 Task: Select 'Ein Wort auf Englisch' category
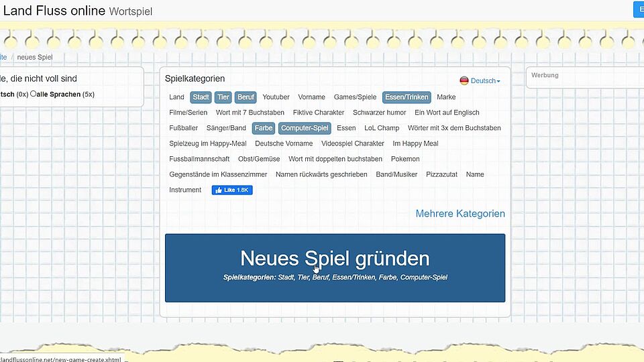click(447, 113)
